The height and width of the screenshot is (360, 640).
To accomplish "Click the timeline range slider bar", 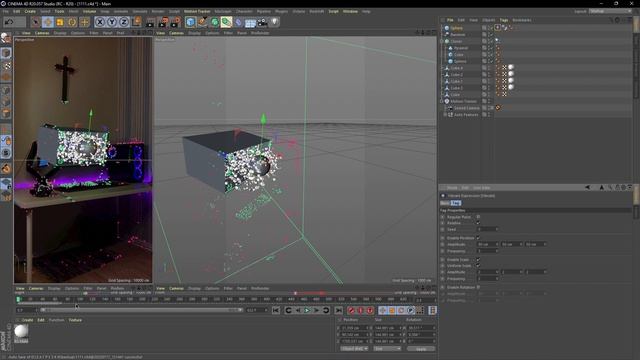I will click(142, 310).
